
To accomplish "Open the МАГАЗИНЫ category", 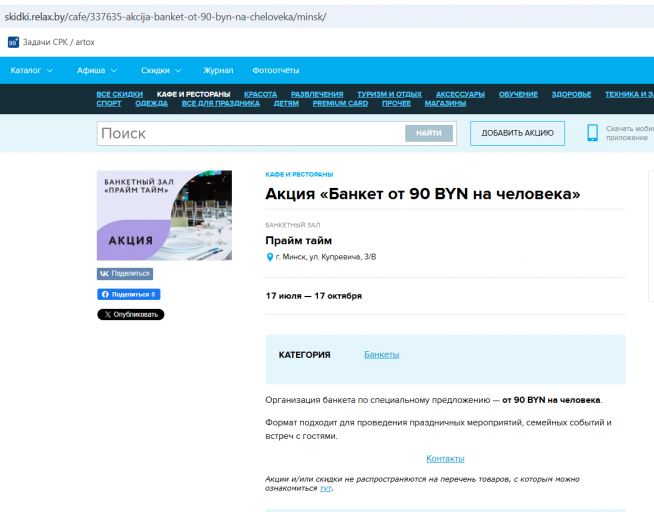I will pyautogui.click(x=445, y=103).
